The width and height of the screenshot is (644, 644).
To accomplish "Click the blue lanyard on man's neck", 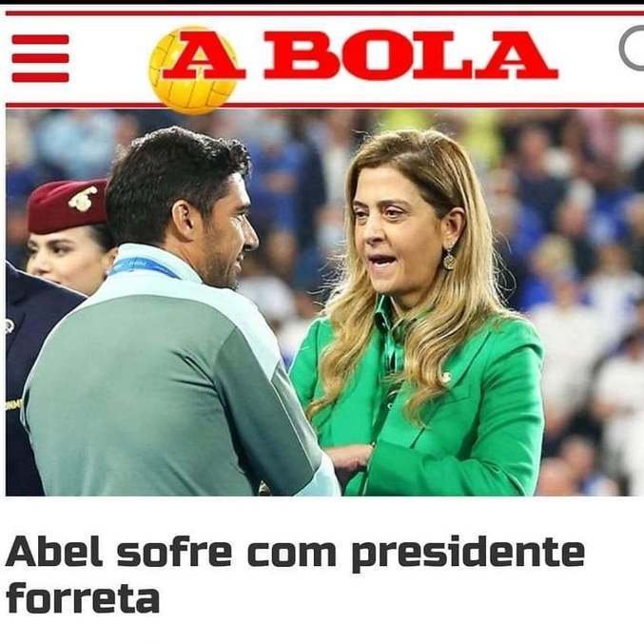I will coord(145,266).
